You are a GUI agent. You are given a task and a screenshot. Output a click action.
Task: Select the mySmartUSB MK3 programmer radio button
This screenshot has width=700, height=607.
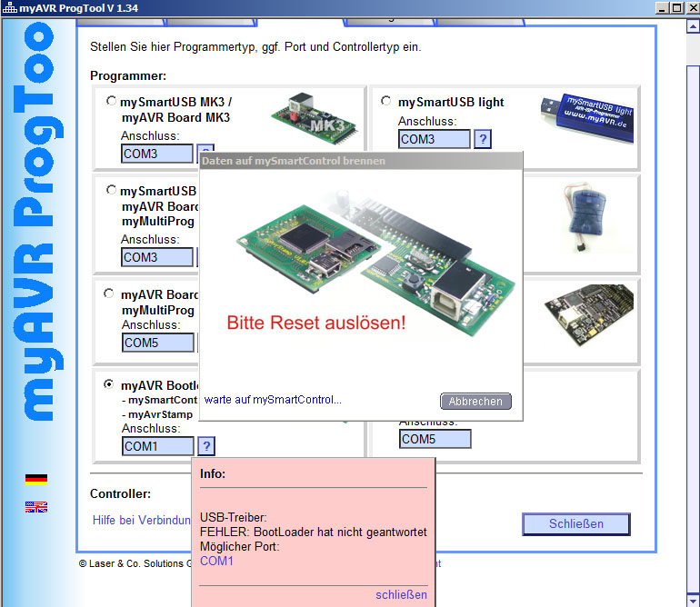coord(111,101)
